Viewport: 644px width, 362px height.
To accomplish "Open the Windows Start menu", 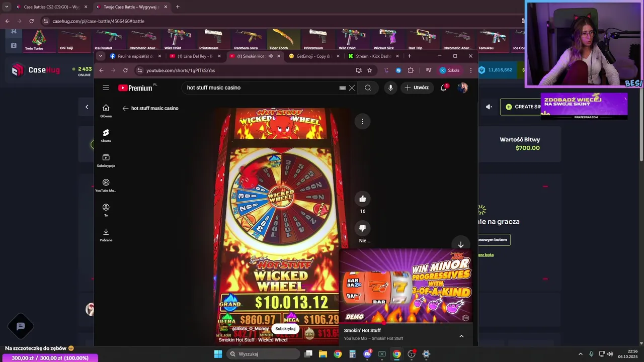I will 218,354.
